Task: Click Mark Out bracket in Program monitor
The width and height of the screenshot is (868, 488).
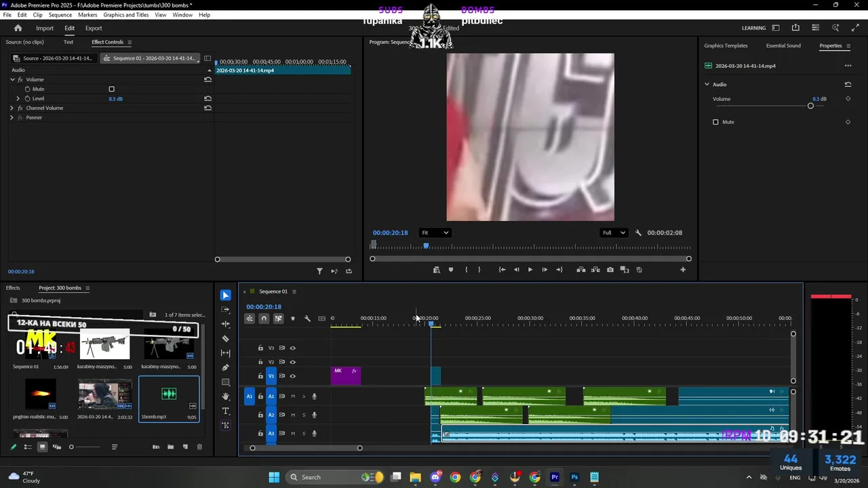Action: (479, 270)
